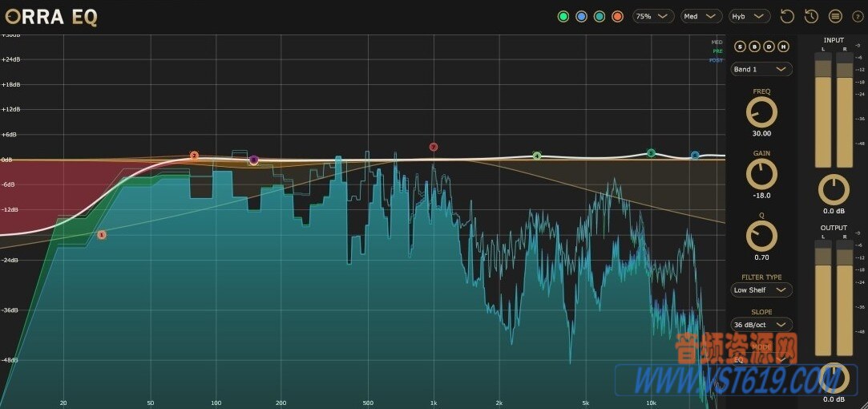Toggle the S band button
Image resolution: width=868 pixels, height=409 pixels.
pyautogui.click(x=740, y=47)
